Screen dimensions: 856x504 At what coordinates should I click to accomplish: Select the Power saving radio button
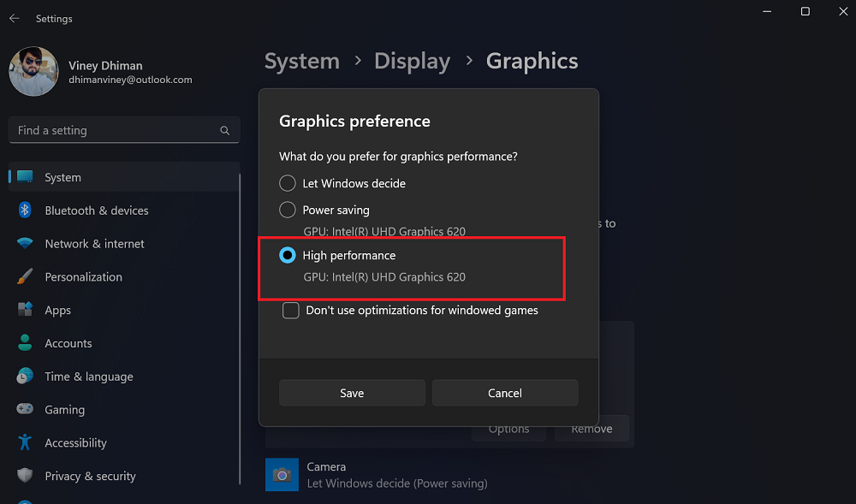click(287, 210)
